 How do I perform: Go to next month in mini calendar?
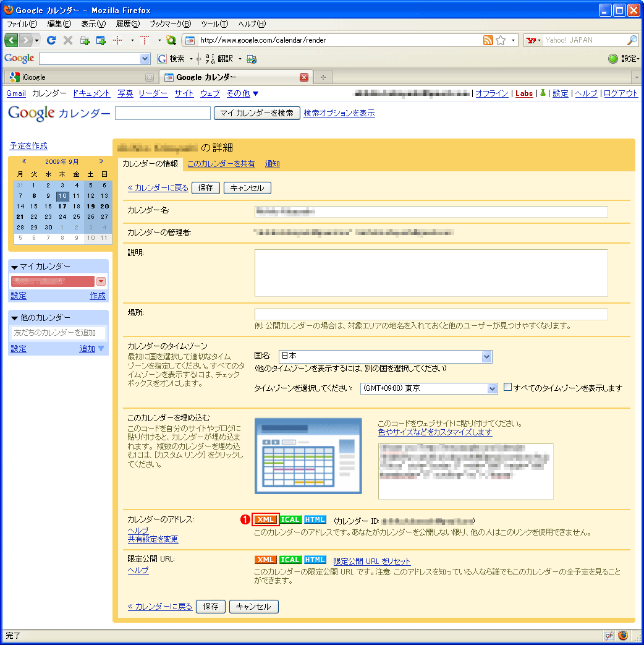101,161
